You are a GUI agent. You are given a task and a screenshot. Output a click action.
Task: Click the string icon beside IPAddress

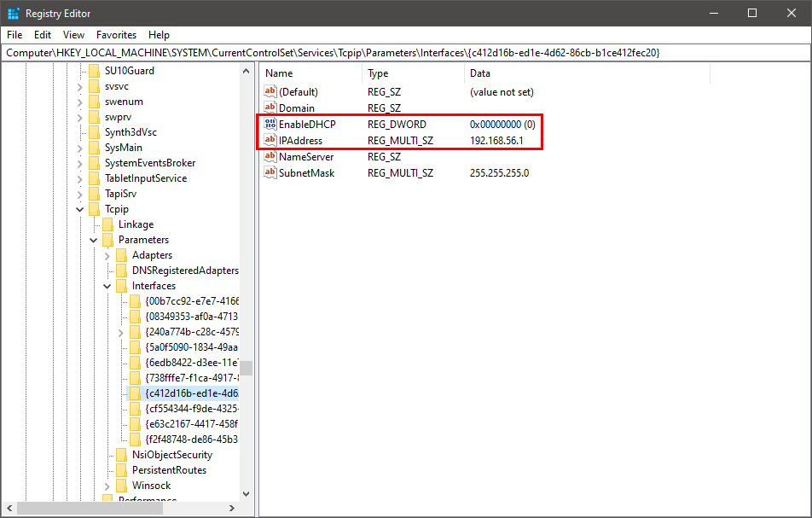pyautogui.click(x=270, y=140)
